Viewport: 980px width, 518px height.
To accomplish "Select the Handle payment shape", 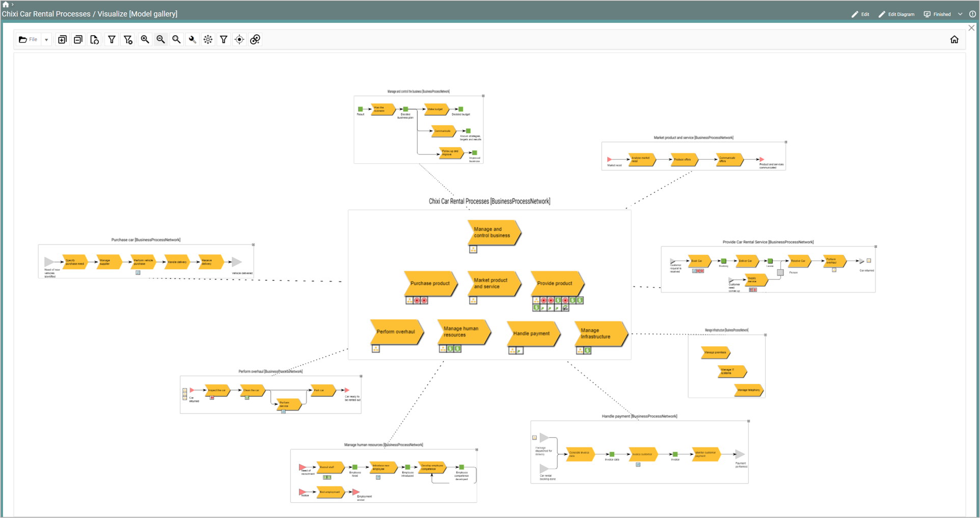I will pyautogui.click(x=533, y=333).
